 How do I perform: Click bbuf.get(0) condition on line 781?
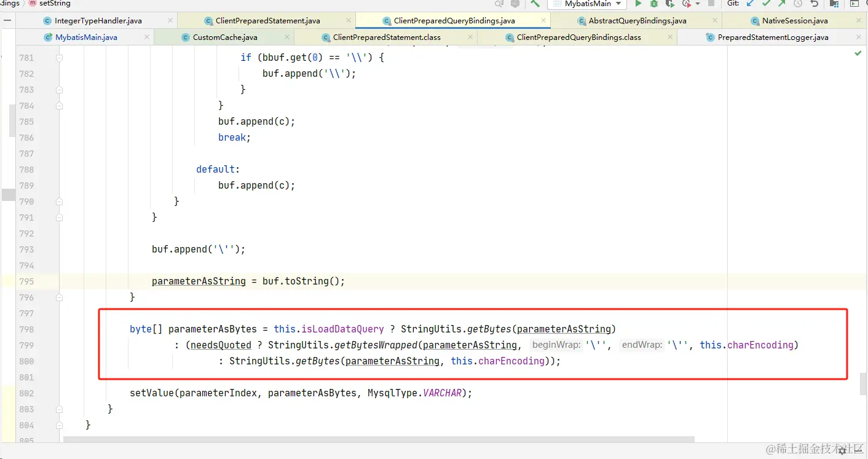293,58
